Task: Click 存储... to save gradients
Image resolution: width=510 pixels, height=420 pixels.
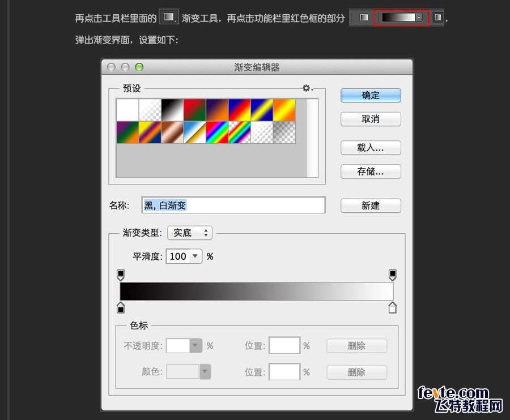Action: click(x=371, y=171)
